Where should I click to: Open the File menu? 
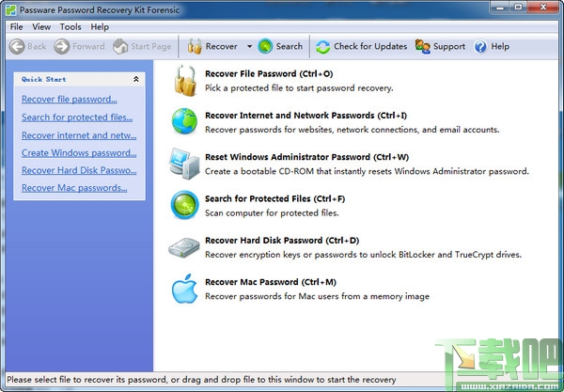coord(17,27)
